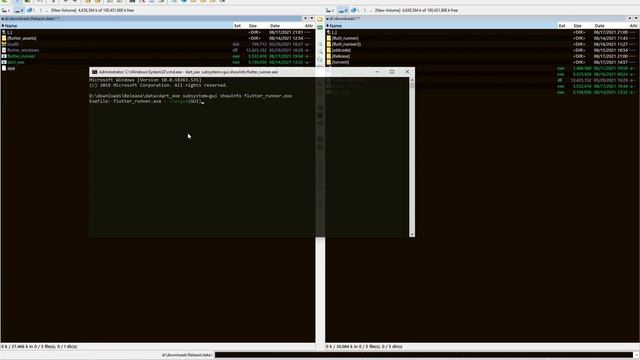Select [flutt_runner] folder in right panel
The width and height of the screenshot is (640, 360).
point(482,38)
